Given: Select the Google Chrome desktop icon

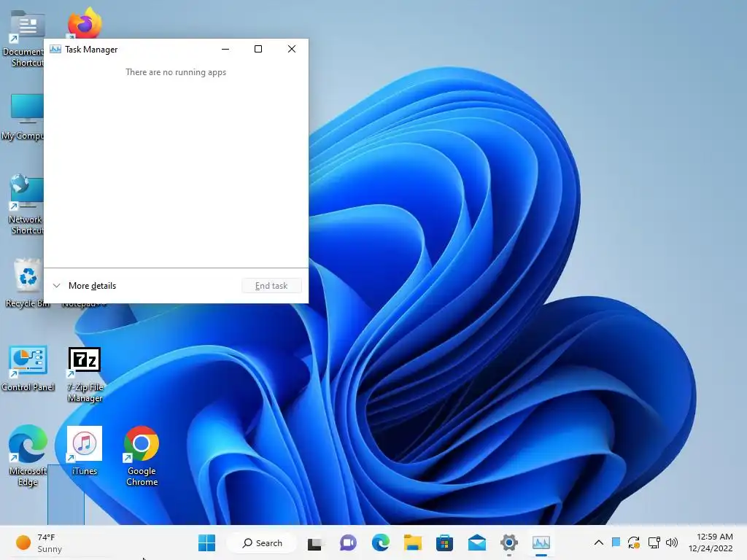Looking at the screenshot, I should coord(142,456).
